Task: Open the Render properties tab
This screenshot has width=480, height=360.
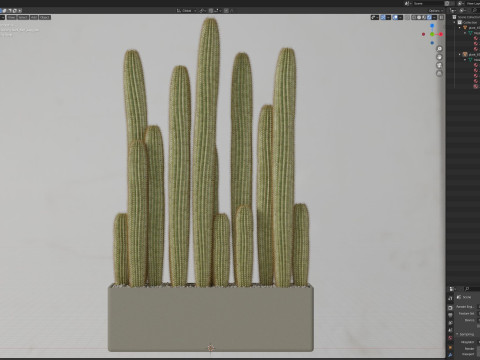Action: tap(450, 308)
